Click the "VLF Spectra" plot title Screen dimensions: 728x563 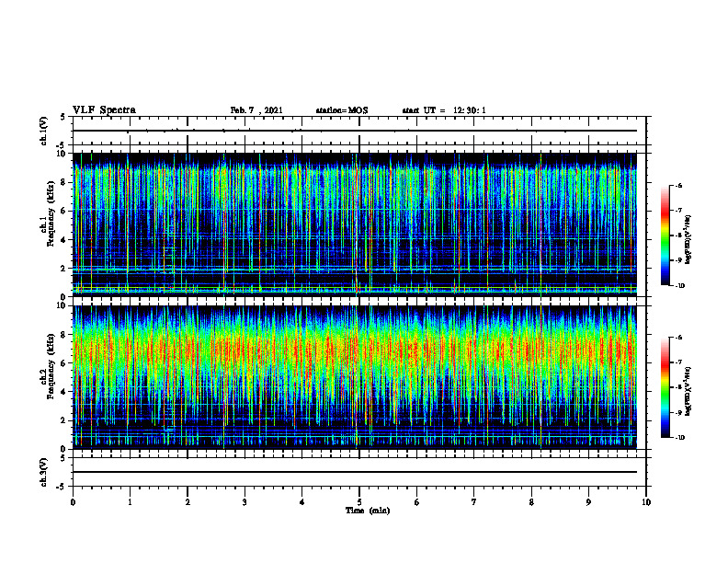click(x=104, y=110)
